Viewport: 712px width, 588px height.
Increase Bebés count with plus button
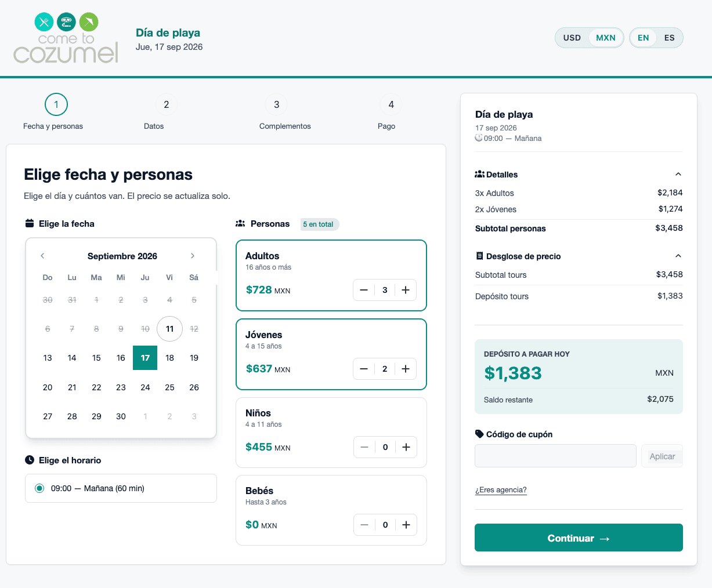click(406, 525)
